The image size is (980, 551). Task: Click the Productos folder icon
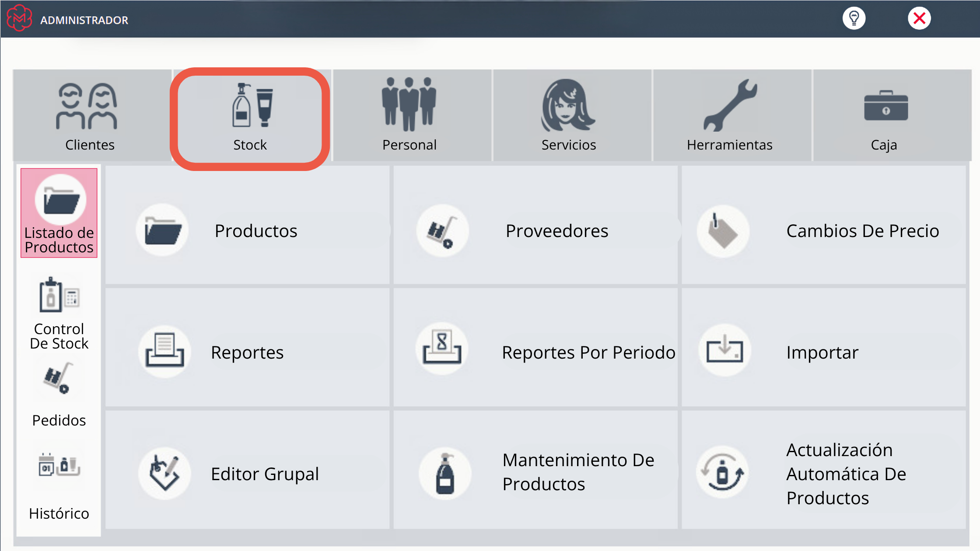162,230
